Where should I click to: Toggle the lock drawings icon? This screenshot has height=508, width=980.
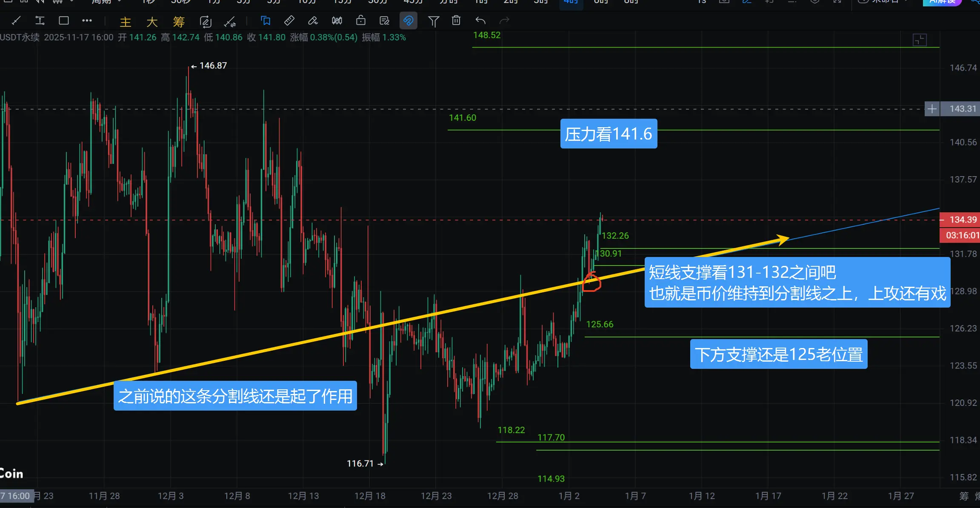(x=360, y=20)
